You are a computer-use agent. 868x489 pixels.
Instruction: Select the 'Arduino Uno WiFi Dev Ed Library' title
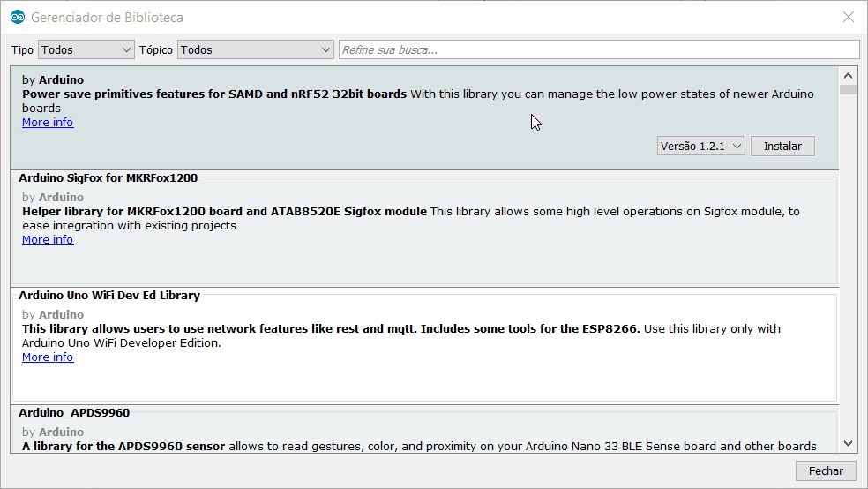coord(109,295)
